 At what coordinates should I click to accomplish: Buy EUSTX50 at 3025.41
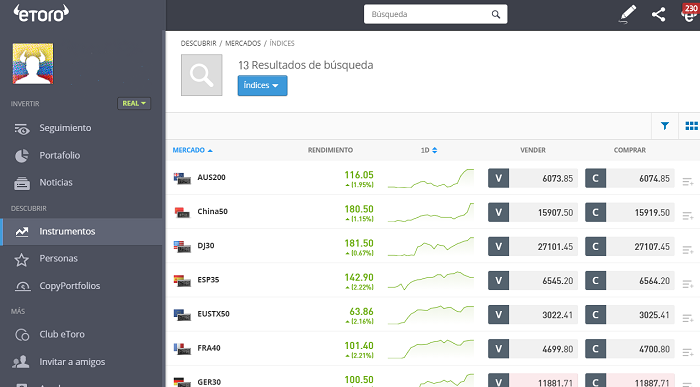click(x=629, y=315)
